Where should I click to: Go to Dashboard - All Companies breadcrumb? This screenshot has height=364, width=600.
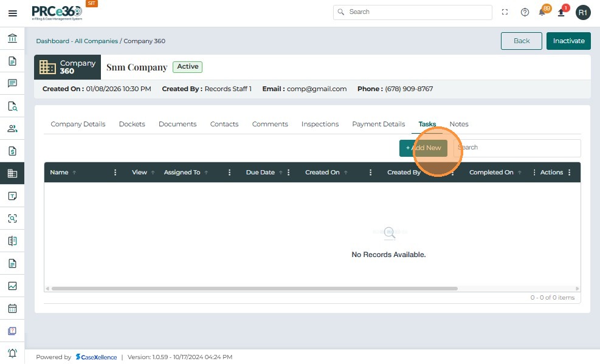tap(77, 41)
